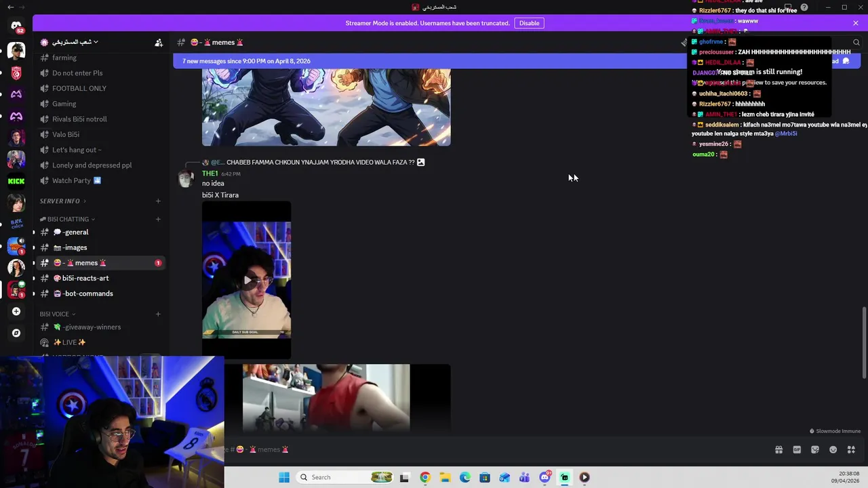The width and height of the screenshot is (868, 488).
Task: Open the anime artwork image attachment
Action: click(x=326, y=107)
